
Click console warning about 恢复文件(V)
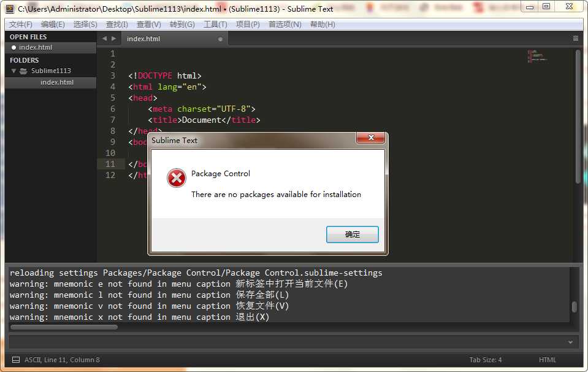(x=149, y=306)
